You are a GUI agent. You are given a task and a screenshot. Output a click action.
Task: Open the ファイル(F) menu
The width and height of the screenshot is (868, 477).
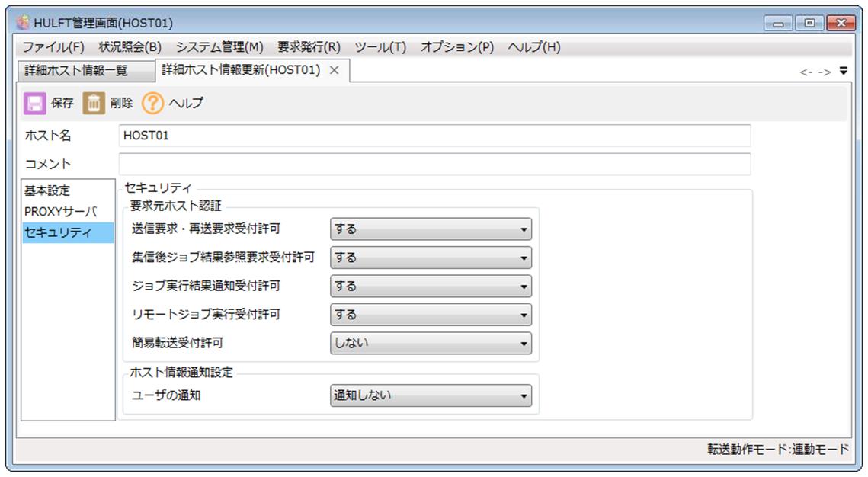point(53,47)
